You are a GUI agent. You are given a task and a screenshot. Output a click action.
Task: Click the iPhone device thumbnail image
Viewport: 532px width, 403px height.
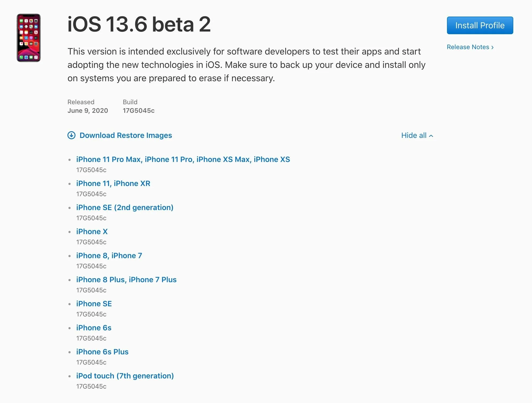tap(29, 38)
